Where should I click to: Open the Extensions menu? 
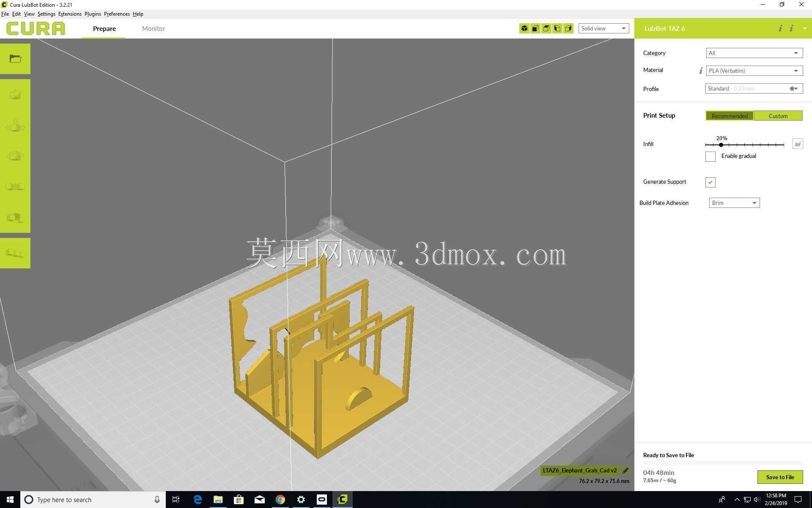pos(70,14)
